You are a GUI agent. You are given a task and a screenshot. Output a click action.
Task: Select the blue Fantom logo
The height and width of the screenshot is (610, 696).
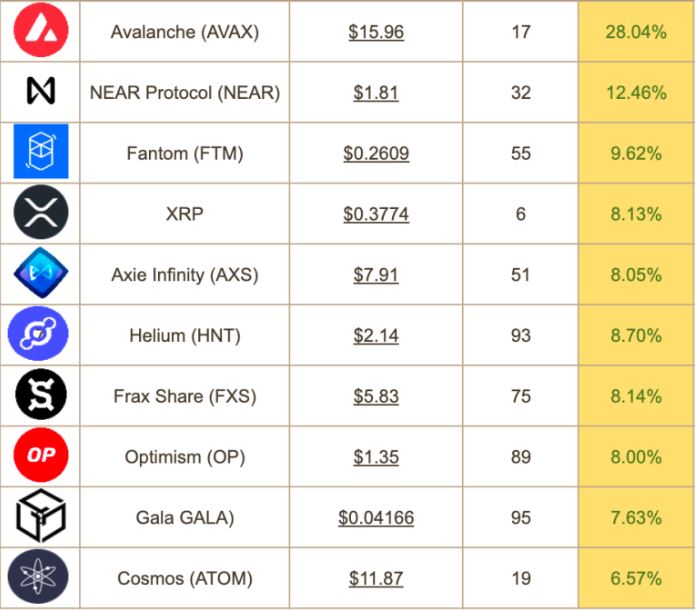coord(41,151)
